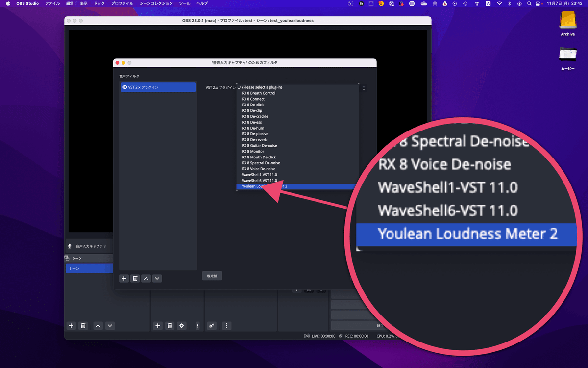Add a new audio filter with plus button
The height and width of the screenshot is (368, 588).
[124, 278]
